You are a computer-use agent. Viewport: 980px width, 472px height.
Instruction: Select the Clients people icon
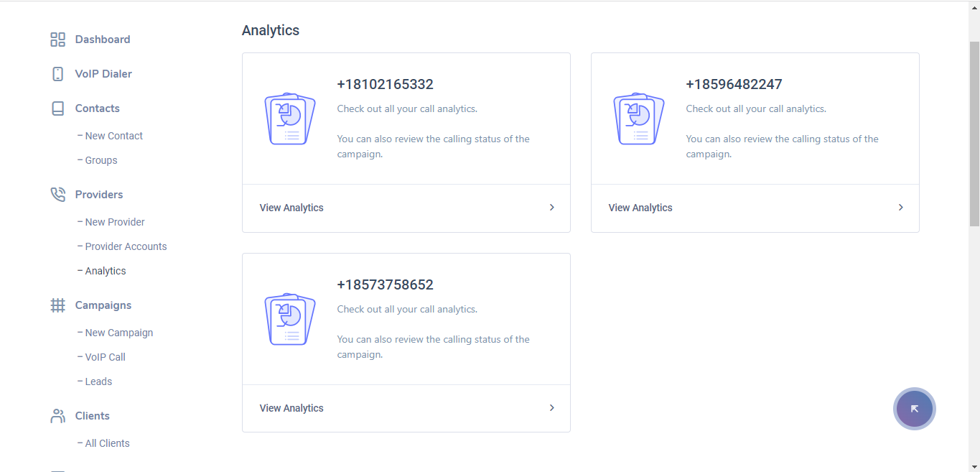tap(57, 415)
